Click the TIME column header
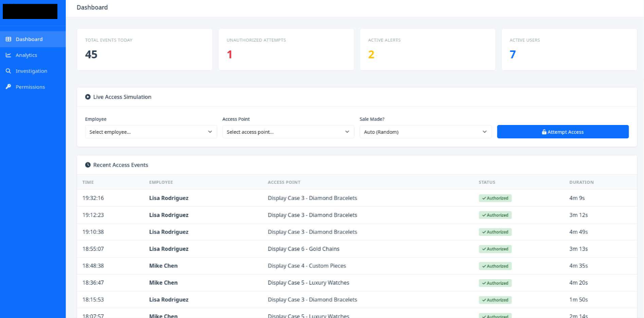Image resolution: width=644 pixels, height=318 pixels. point(88,182)
